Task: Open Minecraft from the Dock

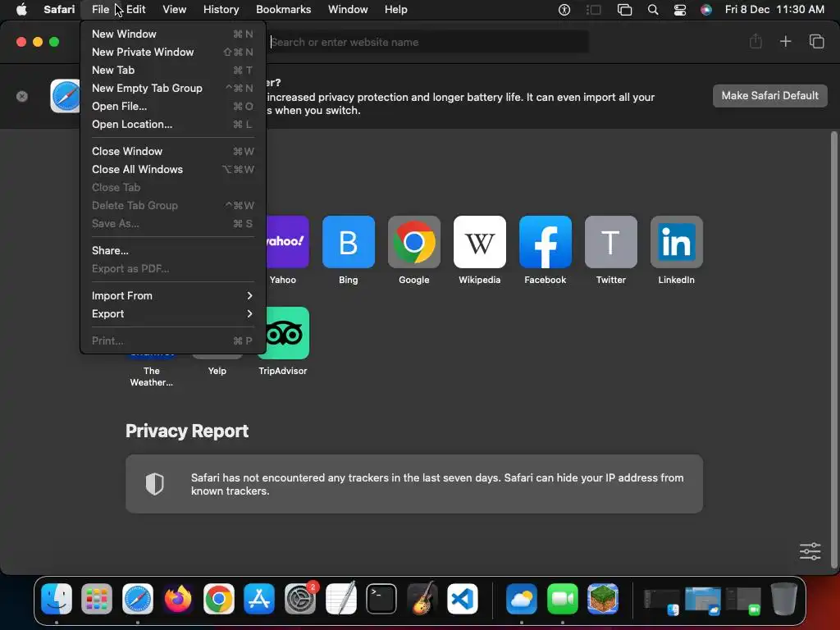Action: pyautogui.click(x=603, y=598)
